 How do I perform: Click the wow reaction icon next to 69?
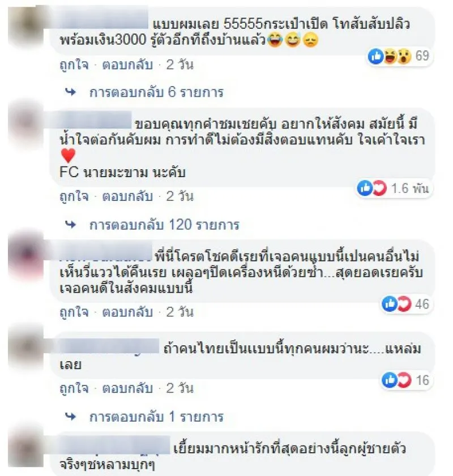[x=404, y=57]
